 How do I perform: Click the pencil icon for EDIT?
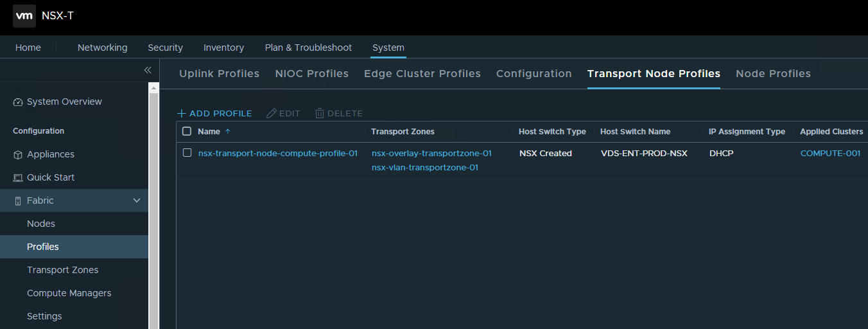point(272,114)
